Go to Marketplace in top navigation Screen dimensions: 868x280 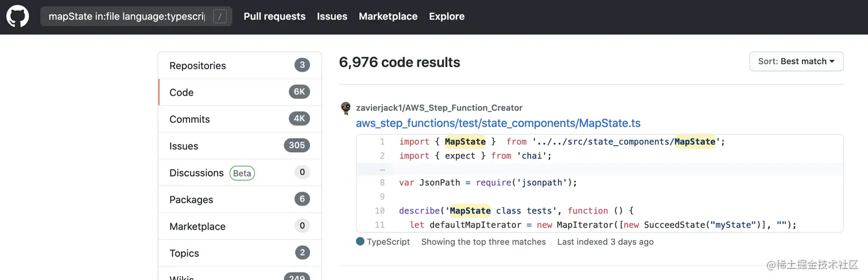pos(388,17)
